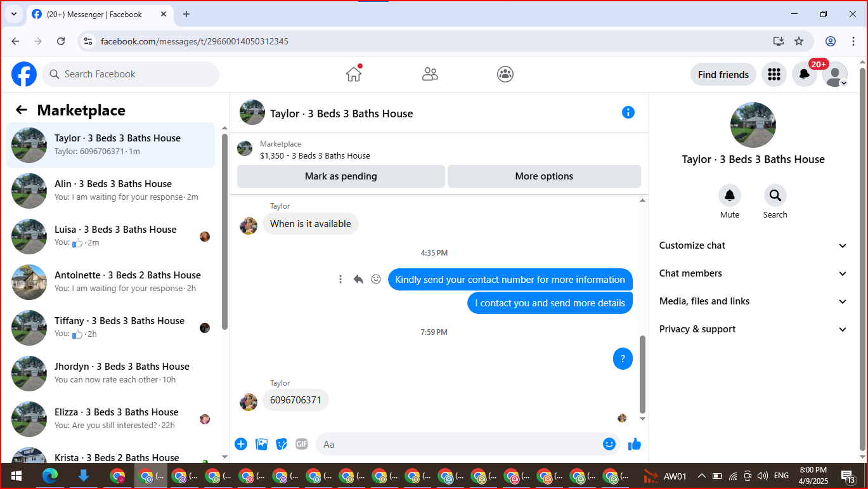Click the chat messages scrollbar thumb
868x489 pixels.
pos(642,374)
